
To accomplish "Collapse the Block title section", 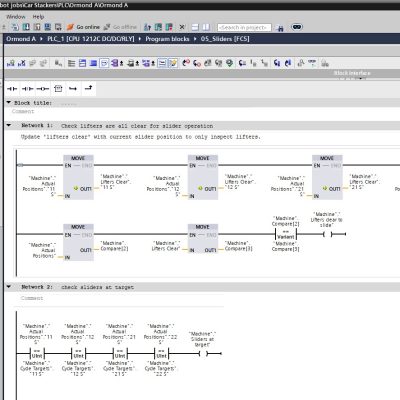I will pos(9,103).
